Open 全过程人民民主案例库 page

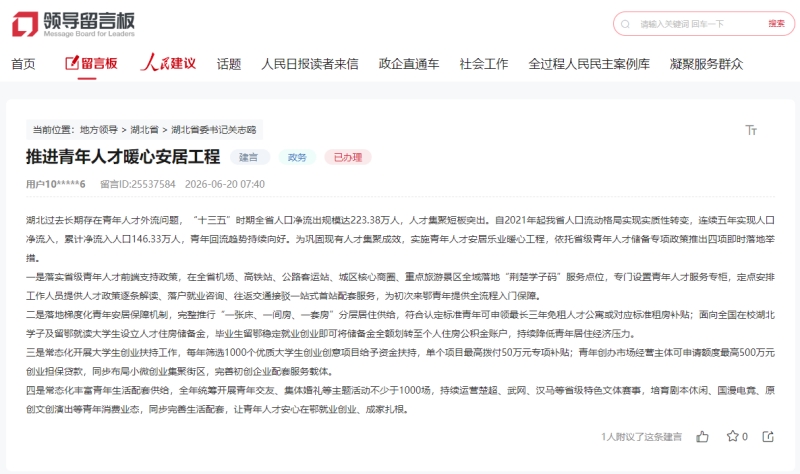[x=589, y=64]
